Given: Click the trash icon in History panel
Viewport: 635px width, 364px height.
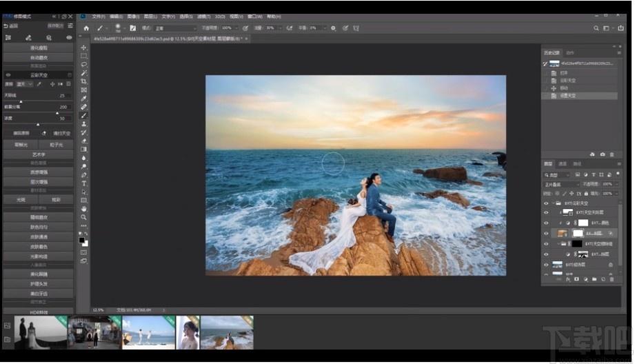Looking at the screenshot, I should pyautogui.click(x=612, y=154).
